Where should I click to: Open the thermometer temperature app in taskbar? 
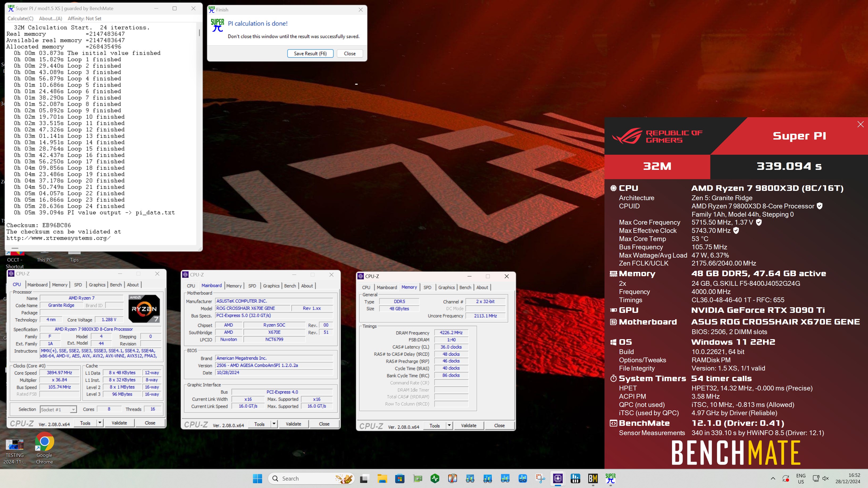pos(453,478)
